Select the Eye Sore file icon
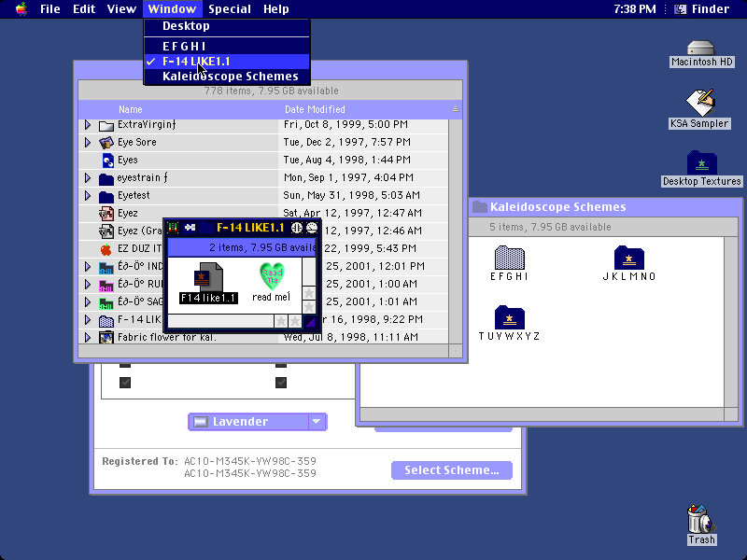747x560 pixels. 106,143
